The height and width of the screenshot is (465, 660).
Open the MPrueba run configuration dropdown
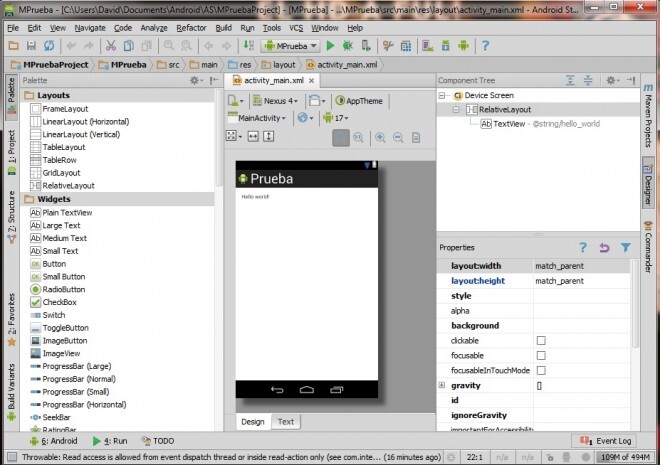tap(290, 46)
